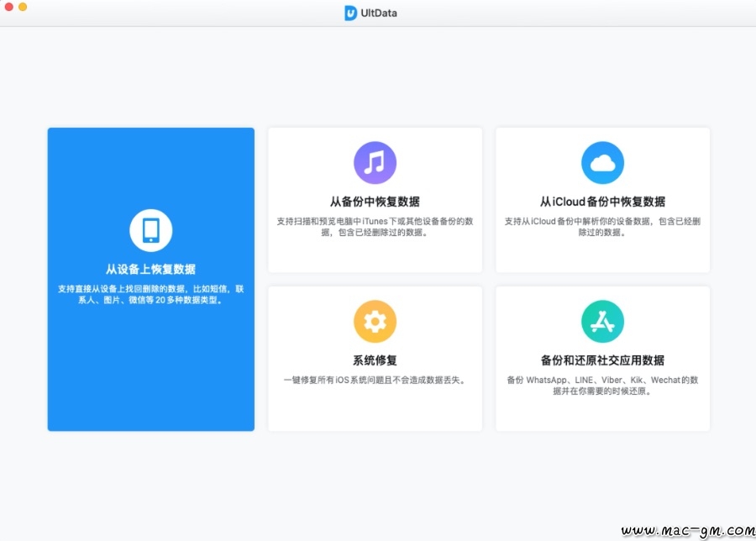Open 从iCloud备份中恢复数据 heading
The image size is (756, 541).
click(602, 202)
